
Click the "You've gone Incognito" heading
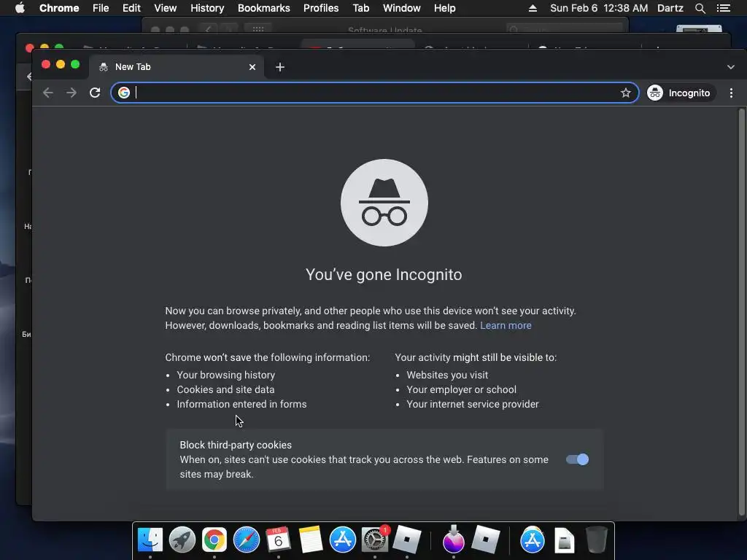click(x=384, y=275)
